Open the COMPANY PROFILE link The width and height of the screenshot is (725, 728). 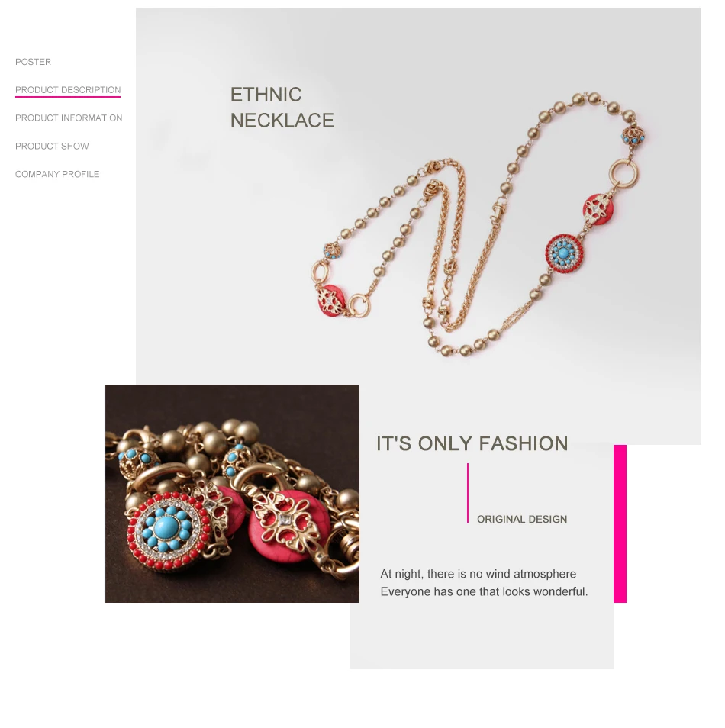coord(57,174)
